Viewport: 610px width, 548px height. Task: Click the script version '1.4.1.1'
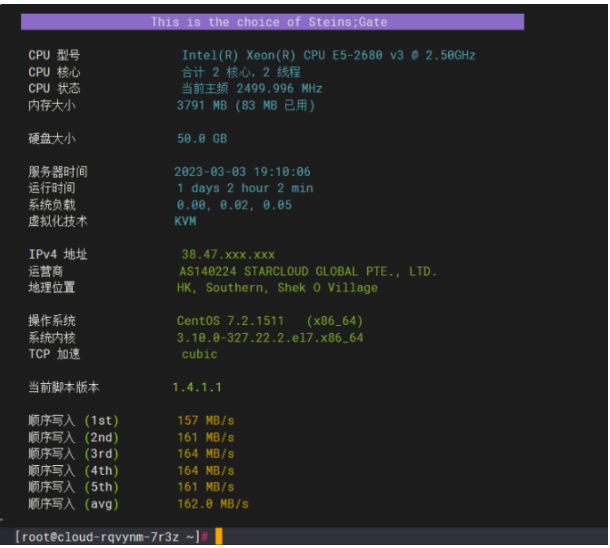(x=197, y=387)
